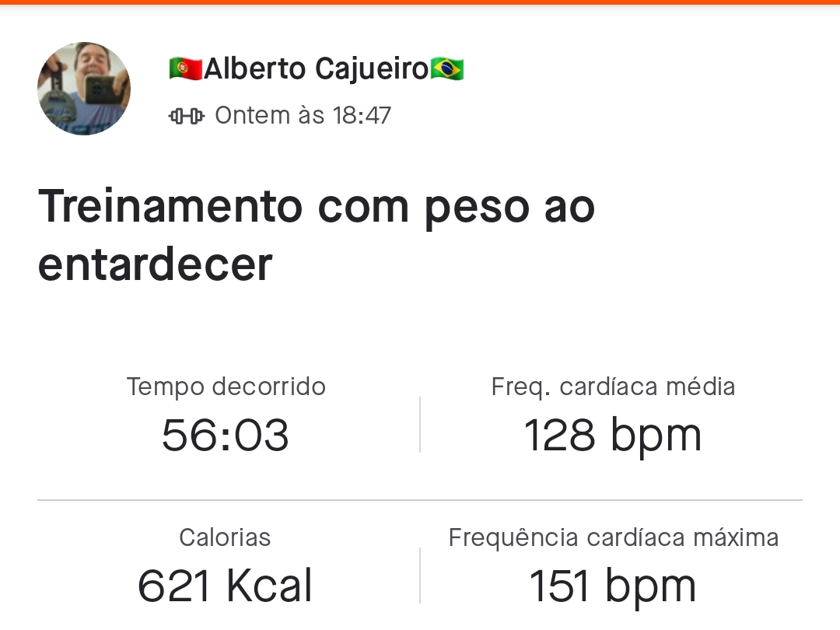
Task: Open the athlete name Alberto Cajueiro
Action: click(x=316, y=69)
